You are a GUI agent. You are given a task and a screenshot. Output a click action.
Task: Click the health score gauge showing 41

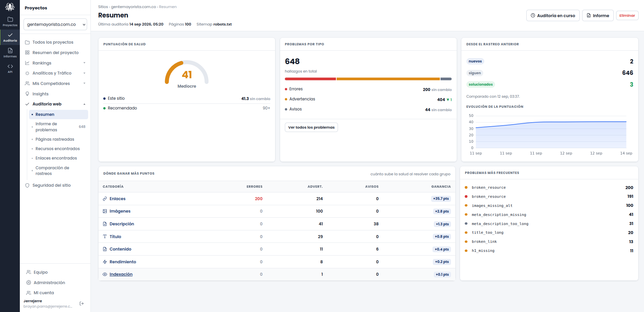click(x=187, y=73)
